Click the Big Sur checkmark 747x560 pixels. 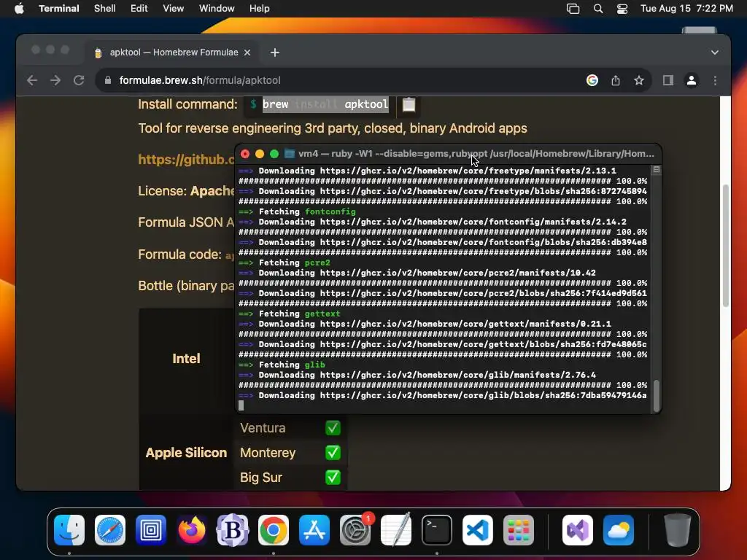[333, 477]
